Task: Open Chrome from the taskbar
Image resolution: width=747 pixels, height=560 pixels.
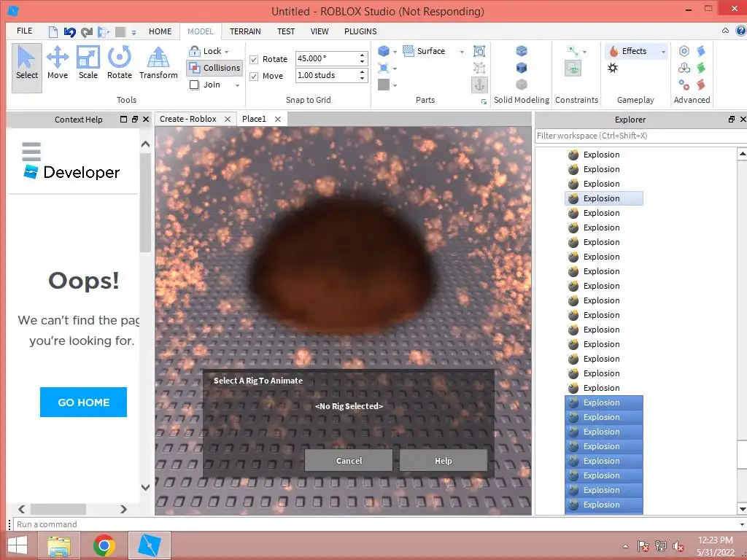Action: pyautogui.click(x=104, y=545)
